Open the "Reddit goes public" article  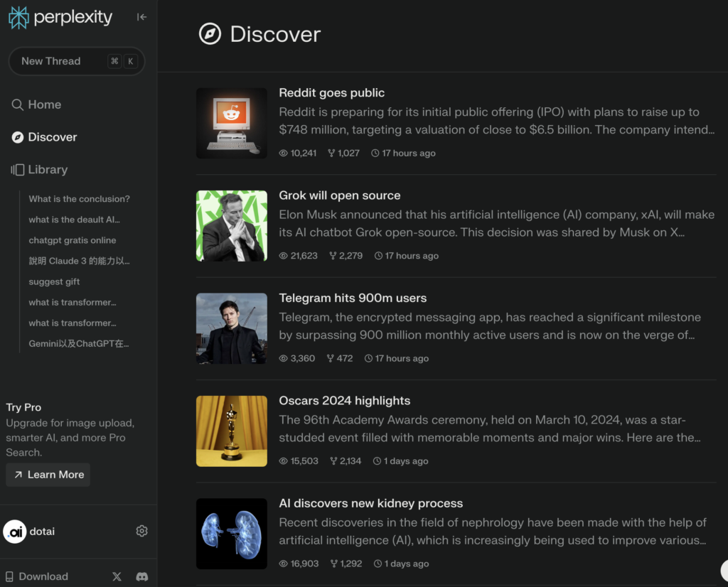click(x=331, y=93)
